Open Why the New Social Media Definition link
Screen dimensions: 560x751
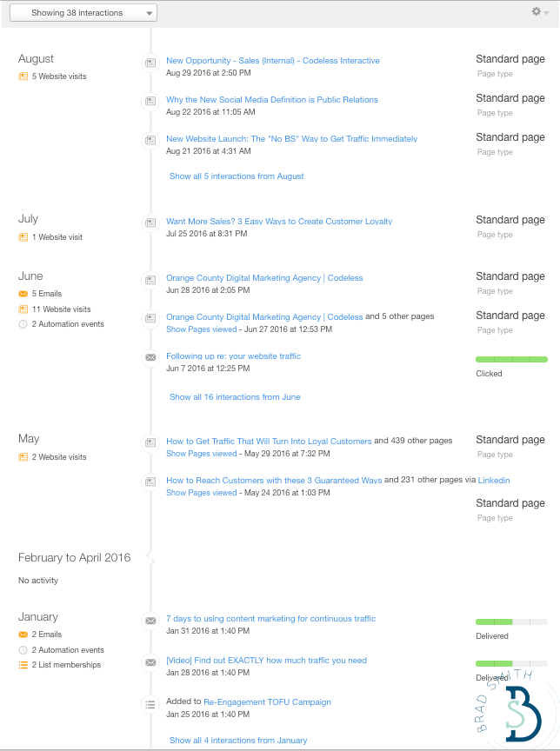click(272, 100)
